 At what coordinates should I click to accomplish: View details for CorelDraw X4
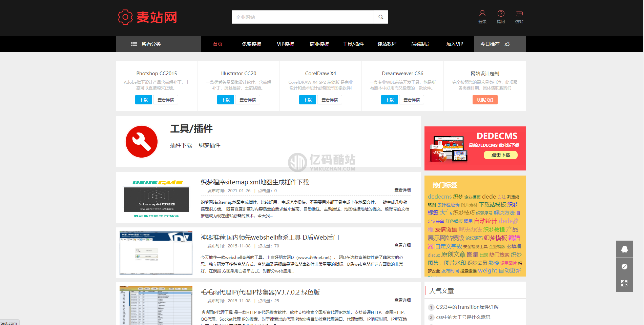(330, 100)
